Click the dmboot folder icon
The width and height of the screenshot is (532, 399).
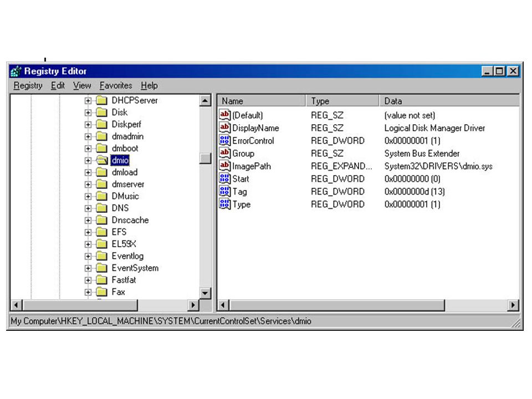click(101, 149)
